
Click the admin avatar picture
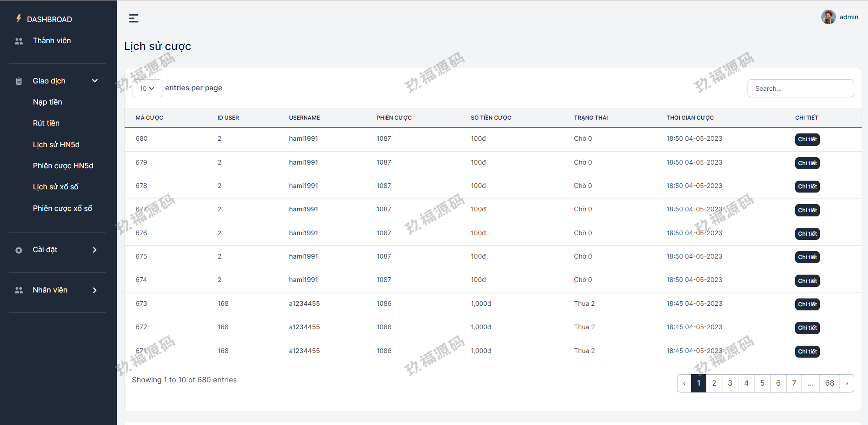click(828, 17)
